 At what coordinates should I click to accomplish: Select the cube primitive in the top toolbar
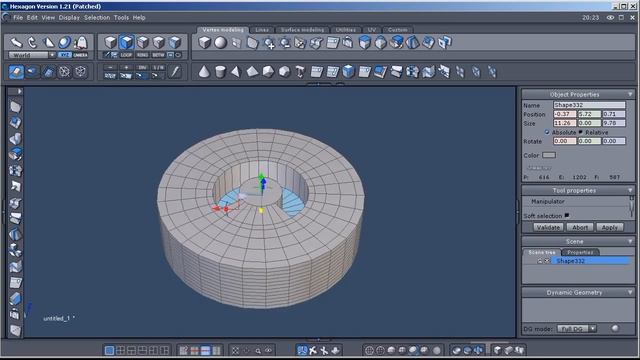click(x=204, y=42)
